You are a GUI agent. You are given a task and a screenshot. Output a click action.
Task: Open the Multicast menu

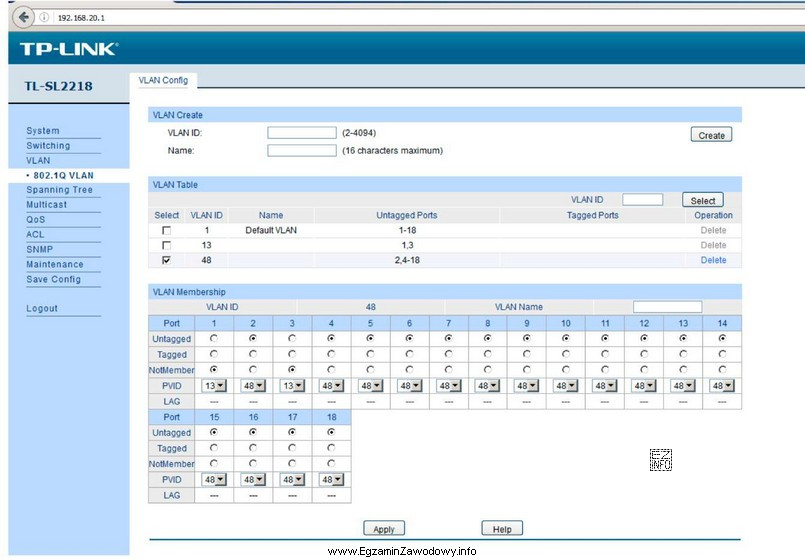[x=47, y=204]
